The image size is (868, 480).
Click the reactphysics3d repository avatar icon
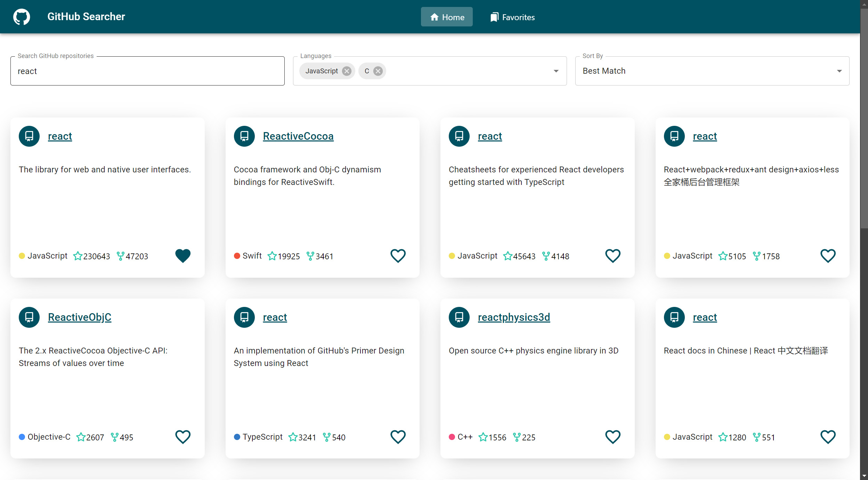point(459,317)
